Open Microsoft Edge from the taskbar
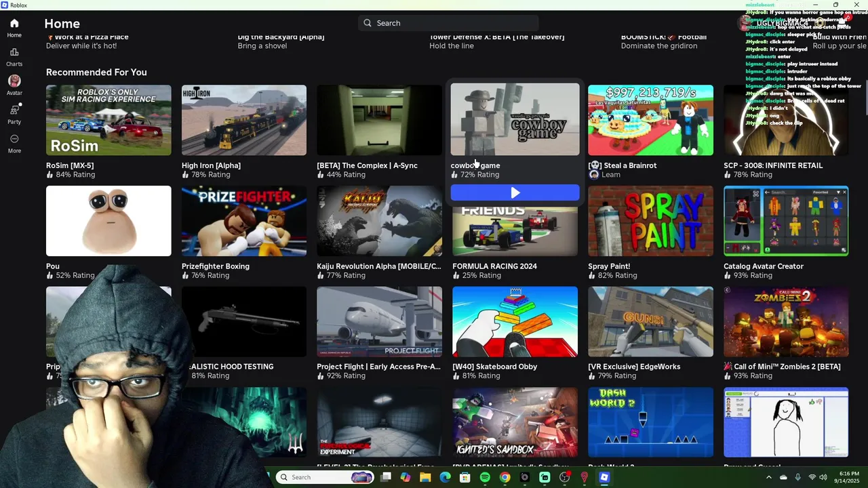 coord(445,477)
